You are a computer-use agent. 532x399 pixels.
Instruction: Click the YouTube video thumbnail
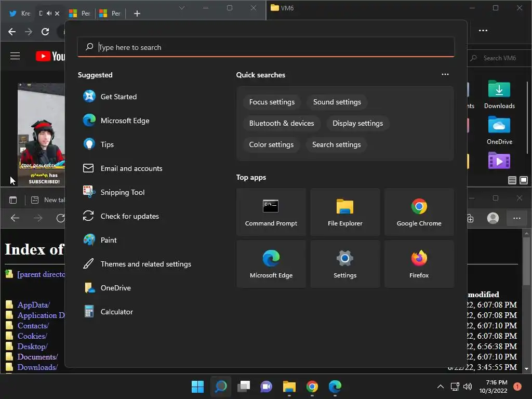tap(41, 135)
